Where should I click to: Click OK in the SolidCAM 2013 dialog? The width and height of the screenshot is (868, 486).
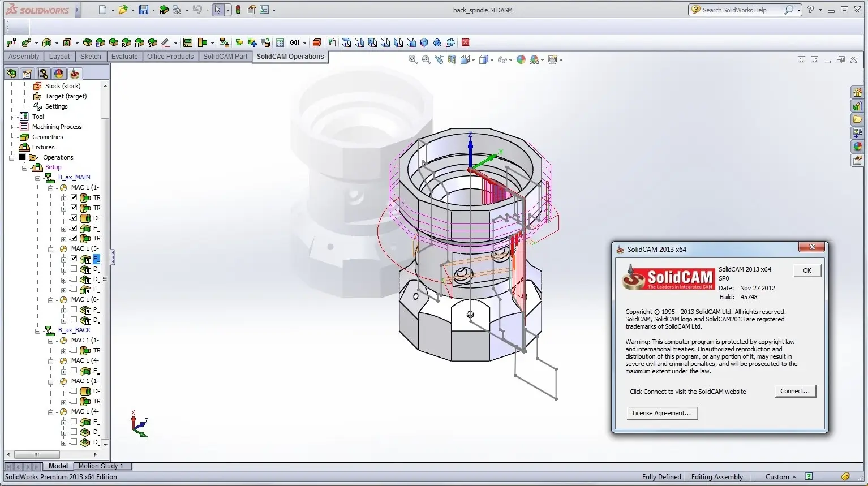click(x=807, y=270)
